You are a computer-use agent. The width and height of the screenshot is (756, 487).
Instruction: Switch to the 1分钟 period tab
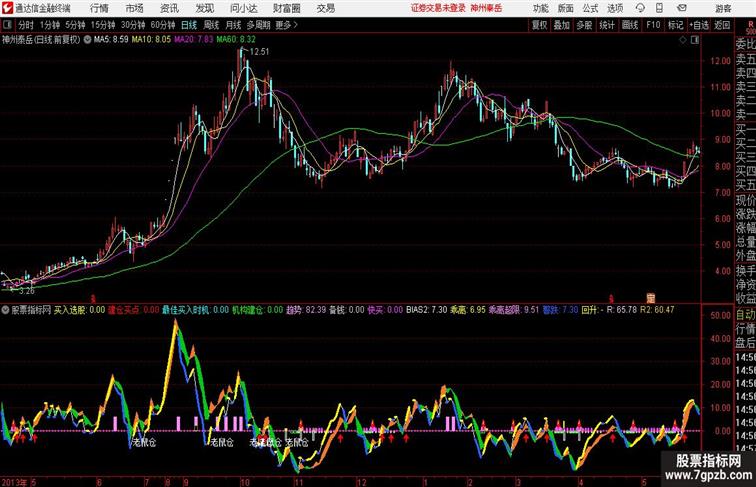pos(50,25)
